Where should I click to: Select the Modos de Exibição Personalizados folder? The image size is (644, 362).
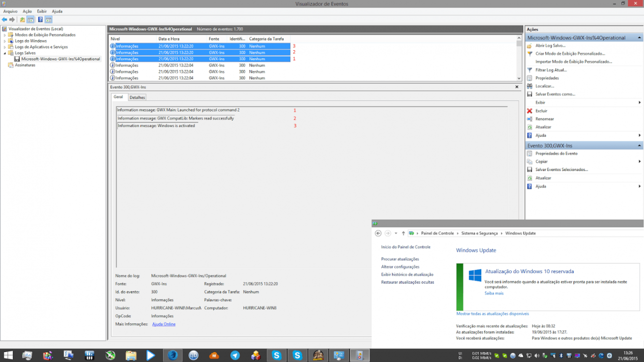click(45, 35)
